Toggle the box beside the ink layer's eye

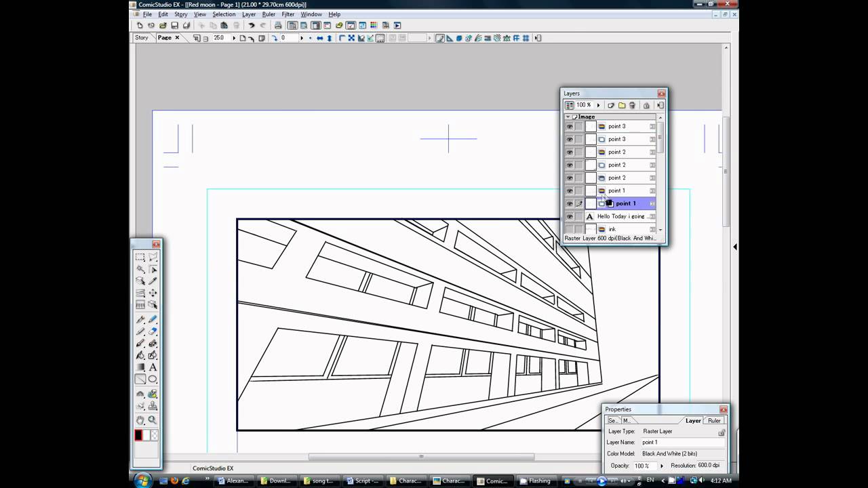579,229
